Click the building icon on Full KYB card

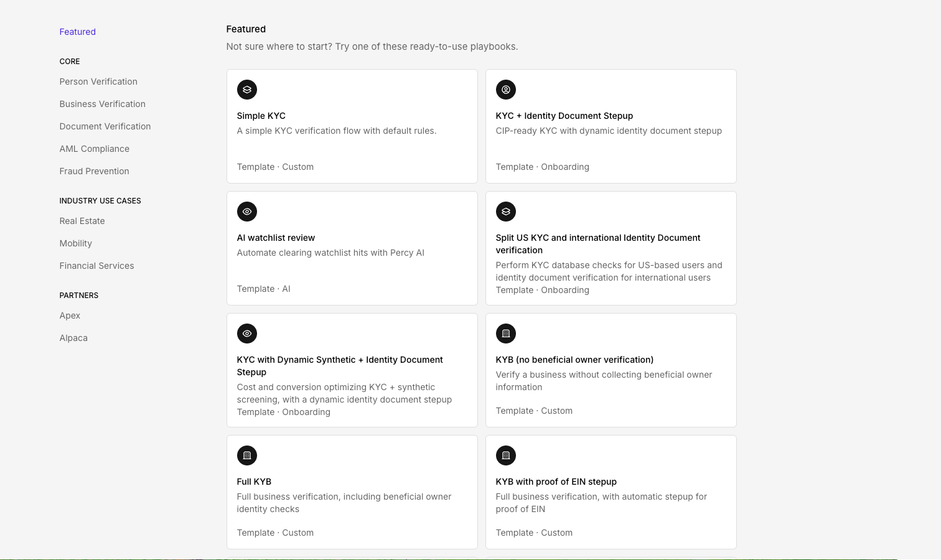coord(247,455)
